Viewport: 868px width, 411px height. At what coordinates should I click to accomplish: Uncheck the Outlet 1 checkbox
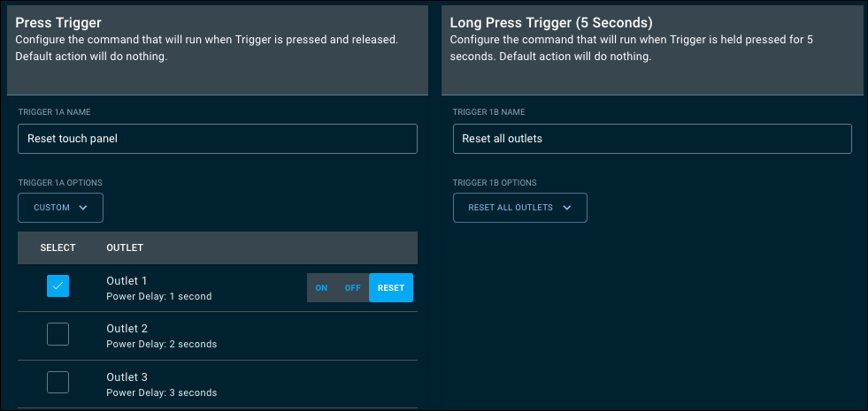coord(58,286)
